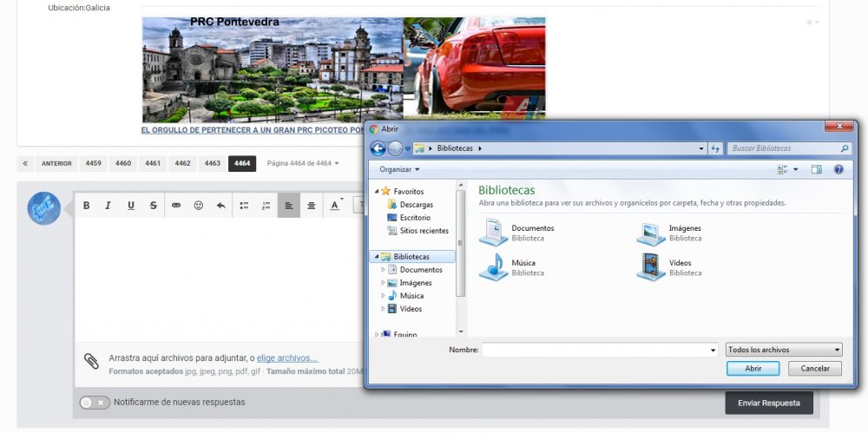868x433 pixels.
Task: Open the Organizar dropdown menu
Action: [399, 169]
